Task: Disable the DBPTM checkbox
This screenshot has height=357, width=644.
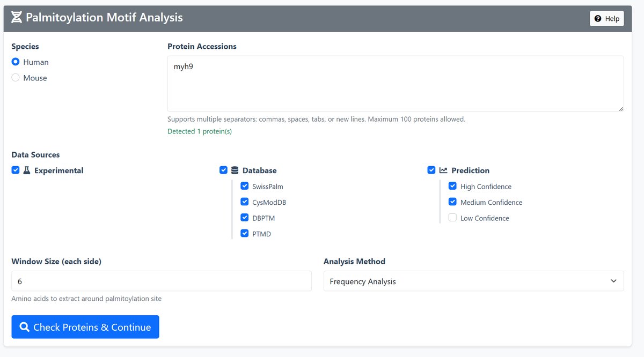Action: (245, 218)
